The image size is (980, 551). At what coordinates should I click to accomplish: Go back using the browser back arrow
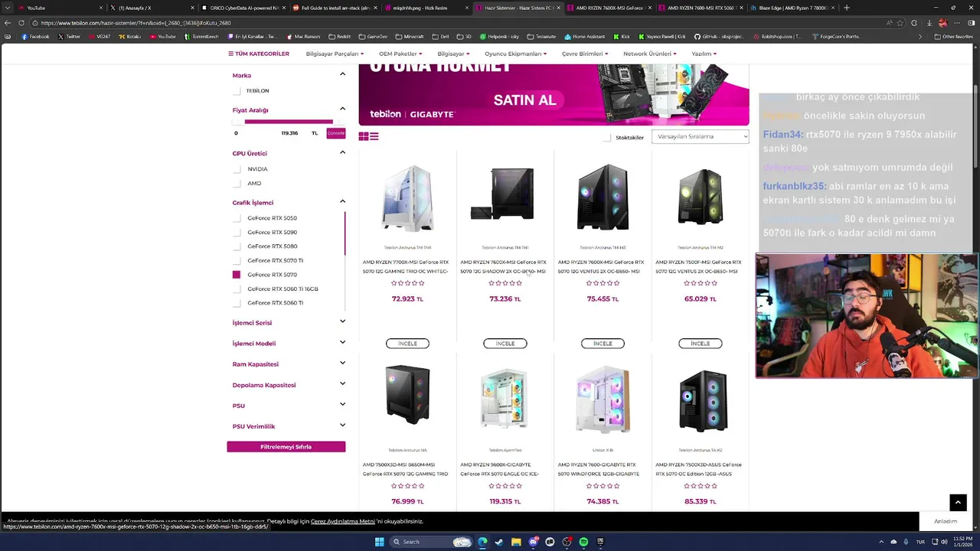(x=8, y=23)
